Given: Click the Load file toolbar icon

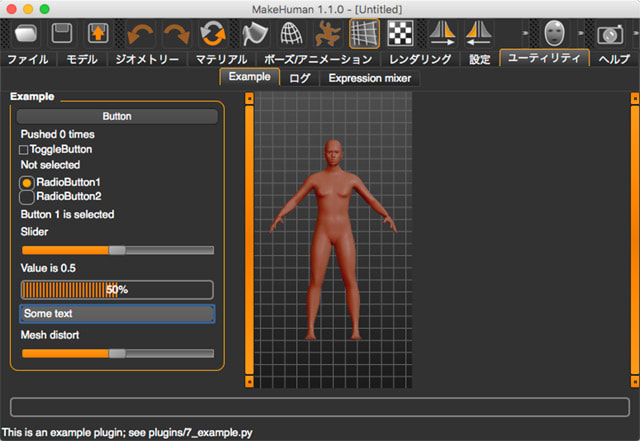Looking at the screenshot, I should click(x=26, y=33).
